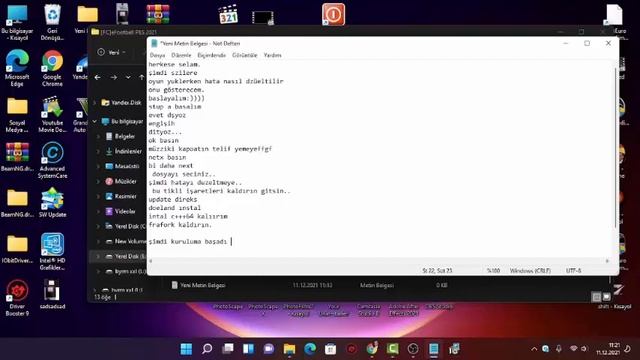The image size is (640, 360).
Task: Click Windows (CRLF) in Notepad status bar
Action: (x=530, y=271)
